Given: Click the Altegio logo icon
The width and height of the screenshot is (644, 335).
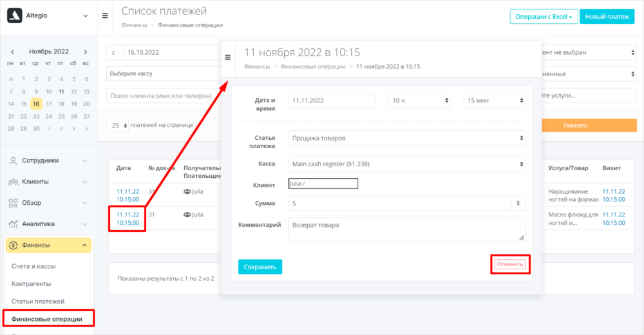Looking at the screenshot, I should [15, 15].
